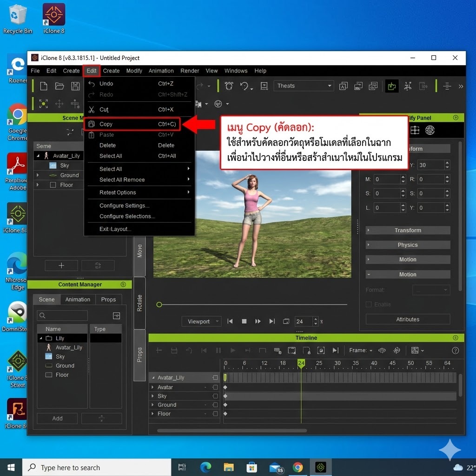Screen dimensions: 476x476
Task: Expand Floor in Scene tree
Action: tap(38, 185)
